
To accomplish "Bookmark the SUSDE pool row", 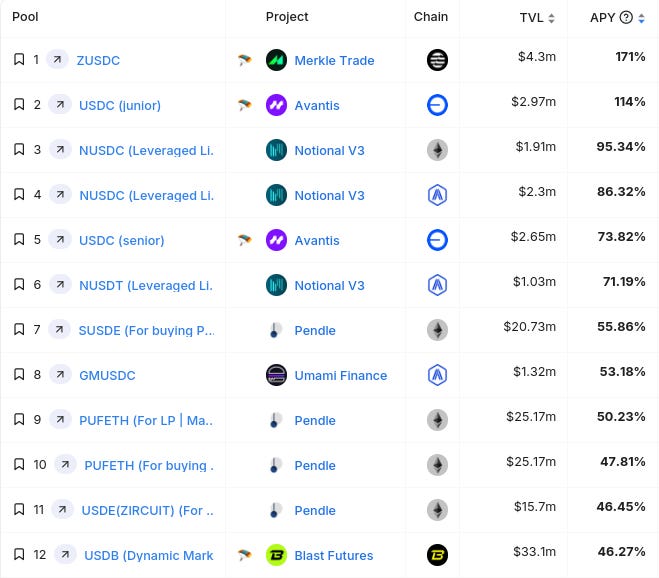I will [19, 329].
